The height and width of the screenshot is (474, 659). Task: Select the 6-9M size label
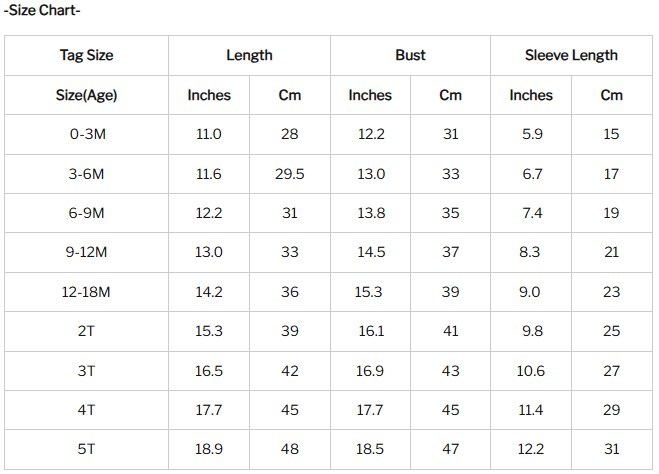click(86, 213)
